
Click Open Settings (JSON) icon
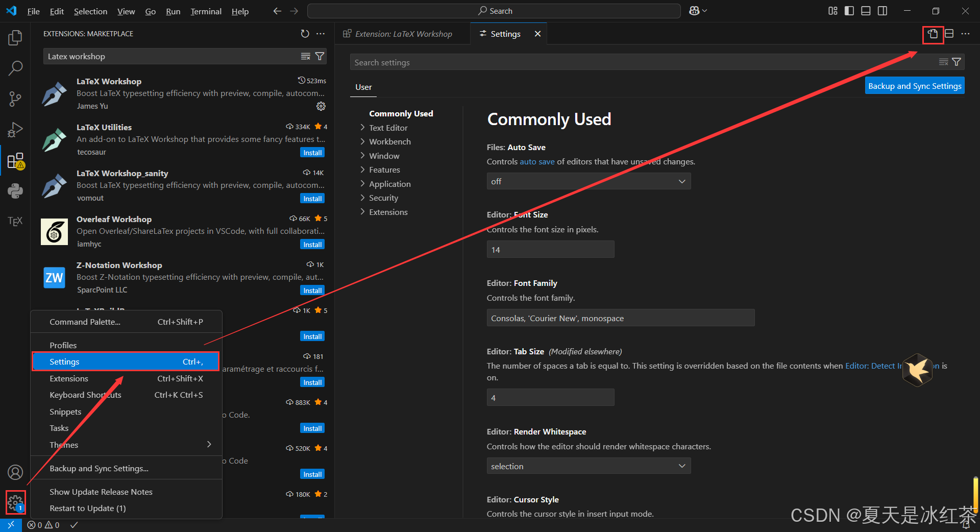(933, 34)
